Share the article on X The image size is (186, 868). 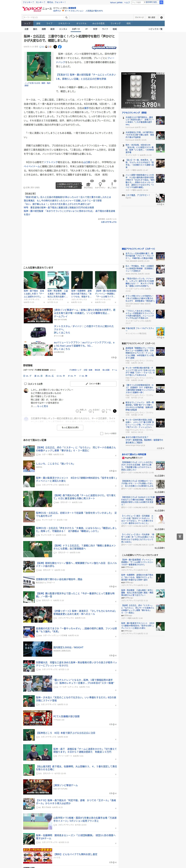[x=55, y=47]
